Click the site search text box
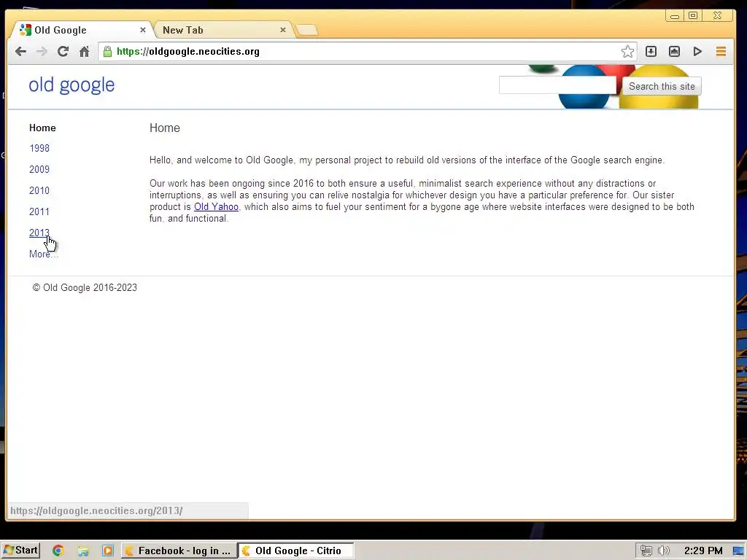 pos(557,86)
